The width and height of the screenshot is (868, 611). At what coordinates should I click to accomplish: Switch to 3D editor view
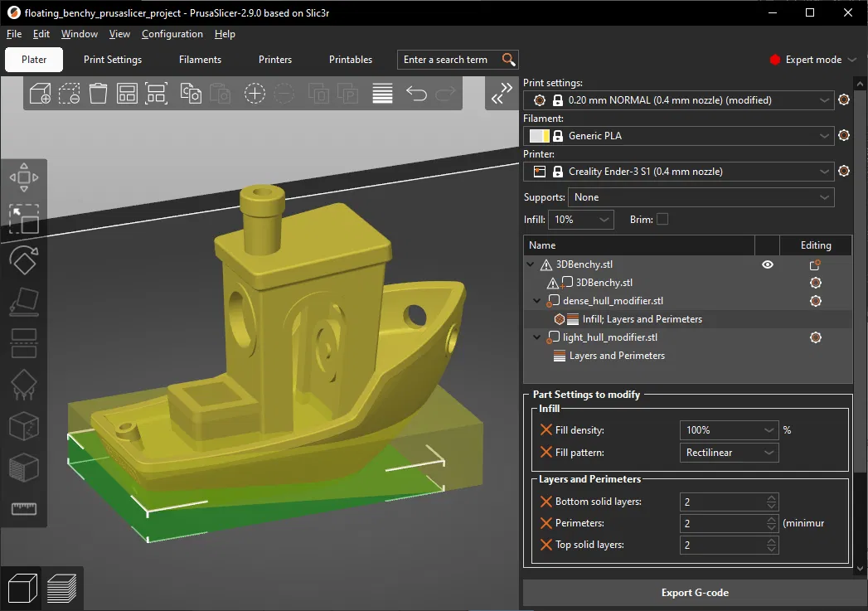click(22, 588)
